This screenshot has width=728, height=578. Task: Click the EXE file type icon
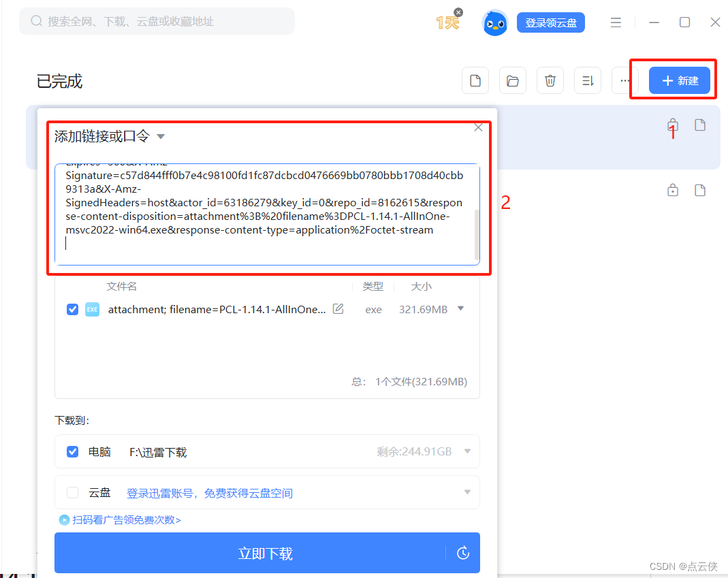point(93,309)
